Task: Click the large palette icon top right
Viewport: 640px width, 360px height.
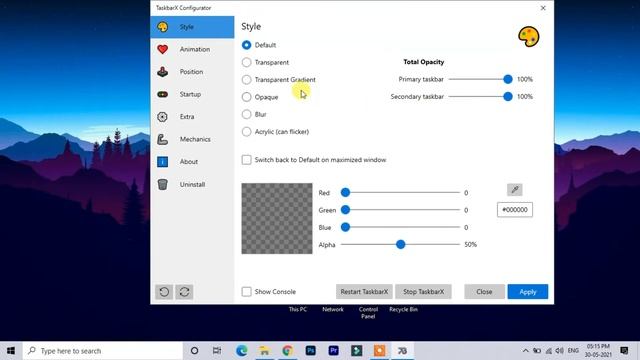Action: click(x=529, y=37)
